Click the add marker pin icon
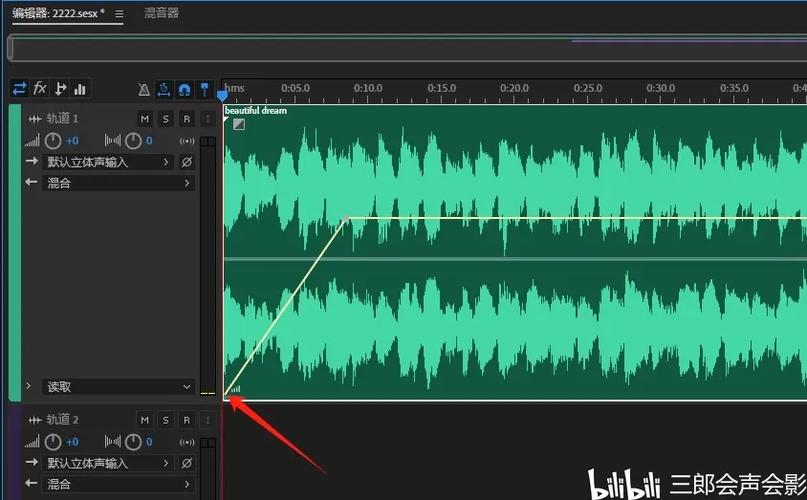The width and height of the screenshot is (807, 500). 205,89
